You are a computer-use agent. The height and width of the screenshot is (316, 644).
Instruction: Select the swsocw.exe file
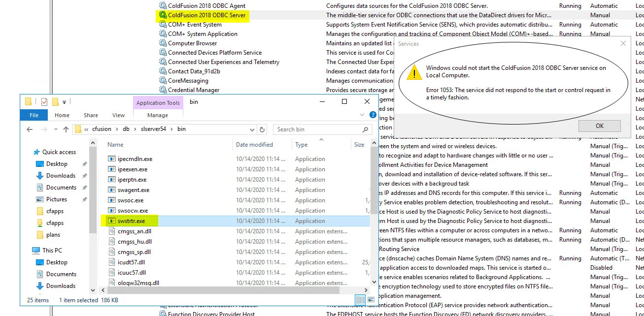[133, 211]
